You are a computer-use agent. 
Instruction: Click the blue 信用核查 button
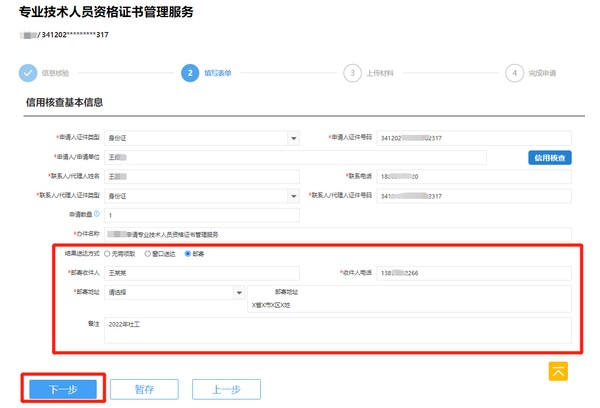[x=549, y=158]
